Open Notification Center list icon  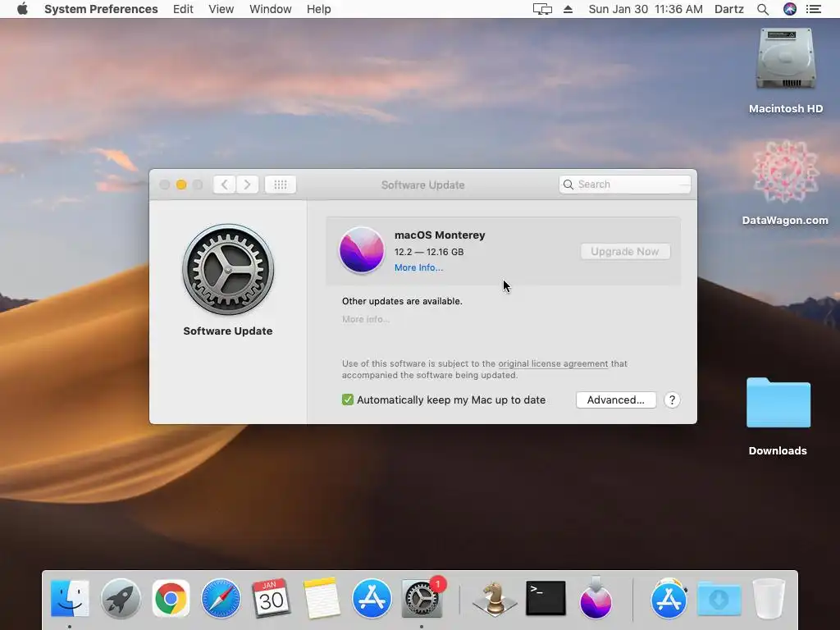coord(814,9)
